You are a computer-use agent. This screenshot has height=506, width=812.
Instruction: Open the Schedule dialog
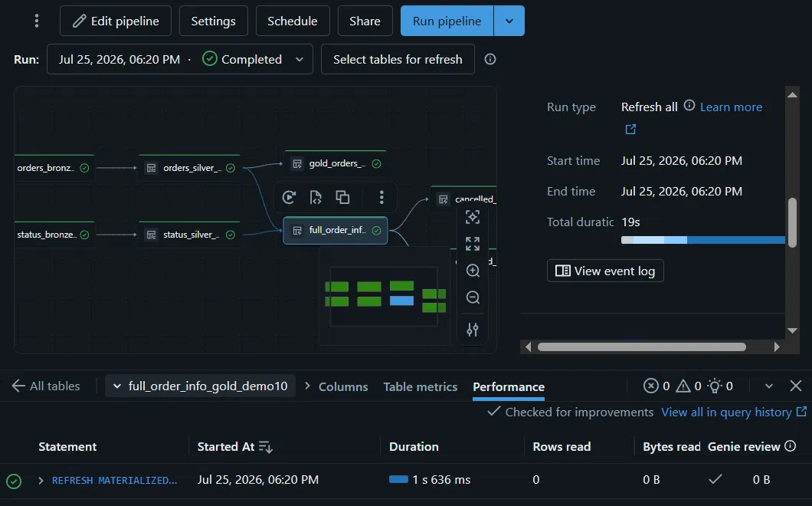[x=293, y=21]
